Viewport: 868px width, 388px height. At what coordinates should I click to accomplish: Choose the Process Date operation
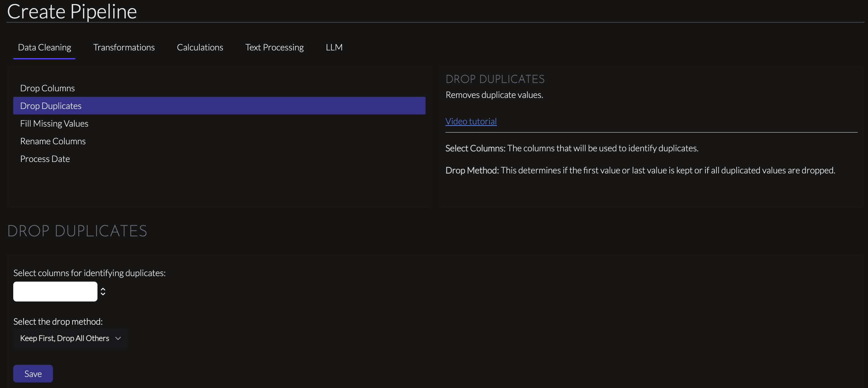coord(219,159)
